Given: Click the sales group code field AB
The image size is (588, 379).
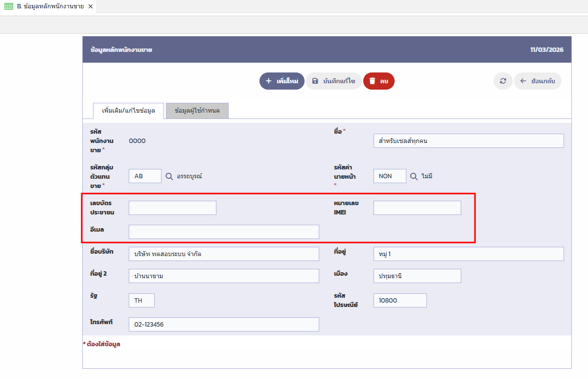Looking at the screenshot, I should [x=145, y=176].
